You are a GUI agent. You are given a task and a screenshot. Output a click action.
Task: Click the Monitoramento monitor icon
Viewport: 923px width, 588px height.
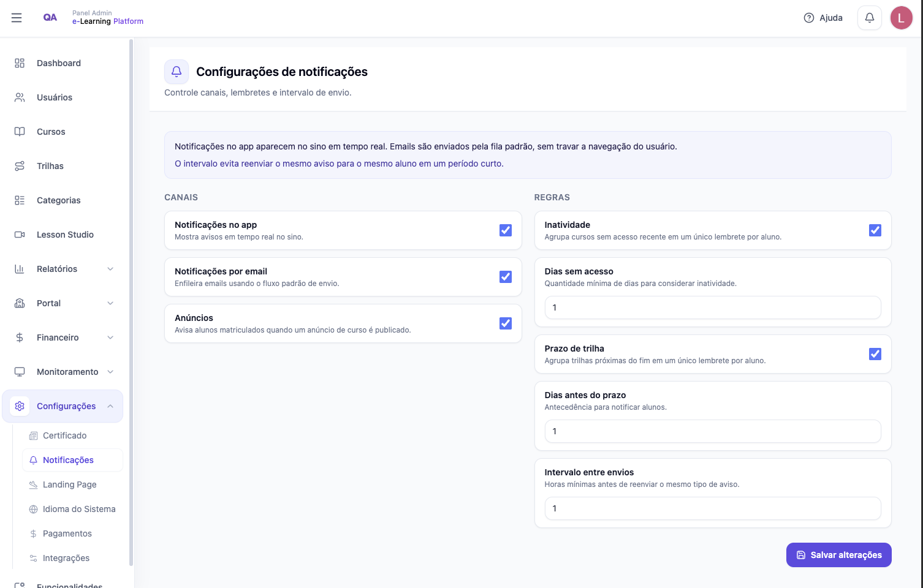[x=20, y=372]
